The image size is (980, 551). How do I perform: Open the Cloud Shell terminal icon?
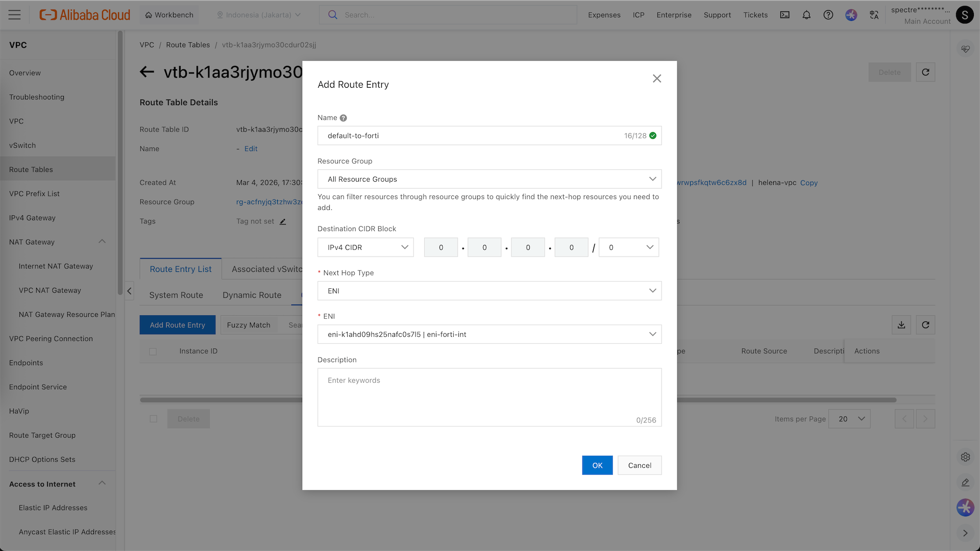point(785,15)
